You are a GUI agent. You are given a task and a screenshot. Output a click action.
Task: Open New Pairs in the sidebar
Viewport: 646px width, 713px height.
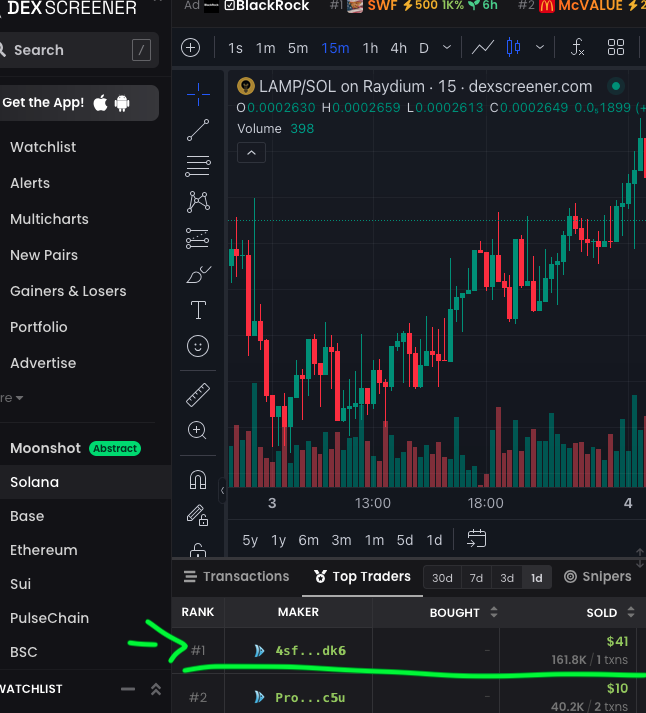coord(44,255)
